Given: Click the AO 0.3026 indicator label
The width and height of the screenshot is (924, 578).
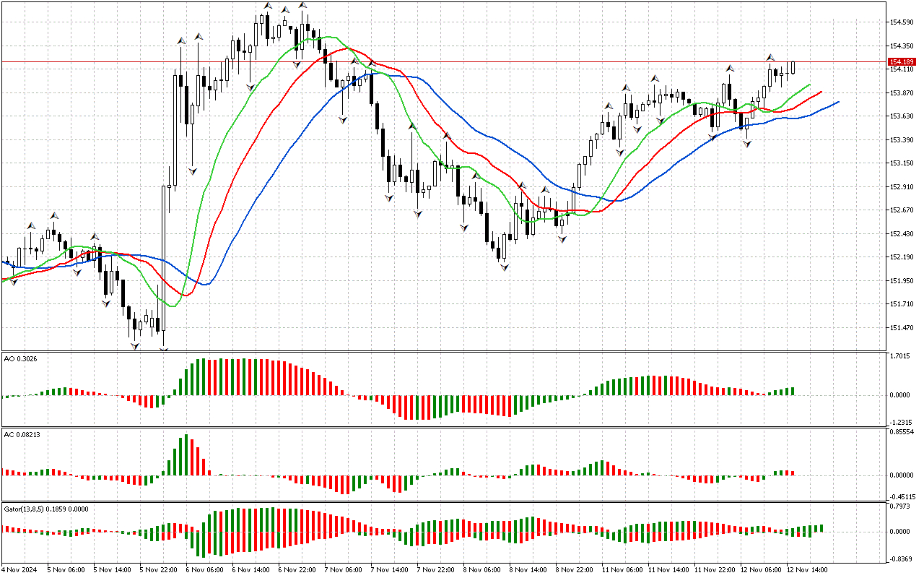Looking at the screenshot, I should [x=20, y=358].
